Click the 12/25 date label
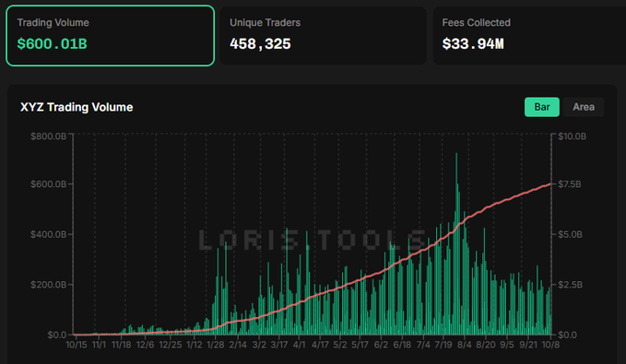The height and width of the screenshot is (364, 626). (x=171, y=345)
